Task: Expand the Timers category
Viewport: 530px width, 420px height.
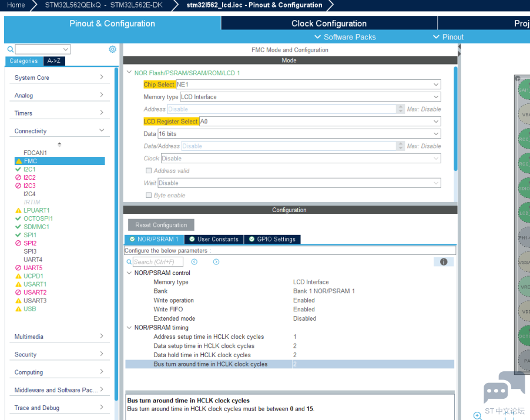Action: [x=102, y=113]
